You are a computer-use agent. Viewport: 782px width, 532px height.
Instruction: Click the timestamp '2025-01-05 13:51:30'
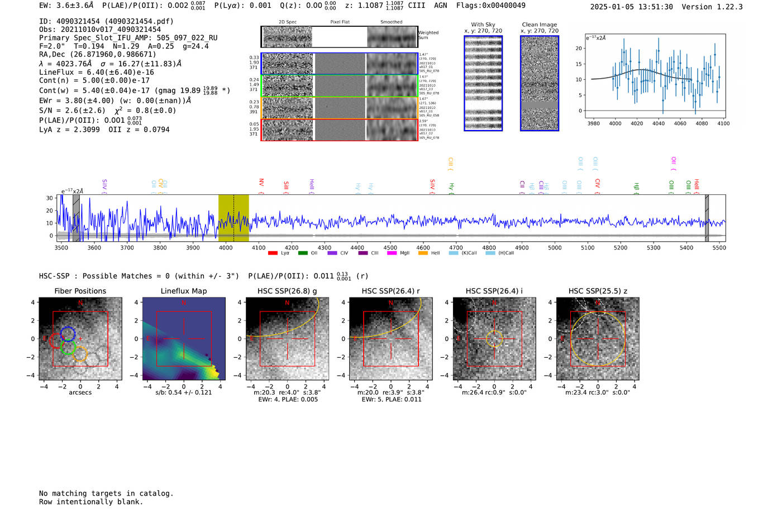(x=632, y=7)
